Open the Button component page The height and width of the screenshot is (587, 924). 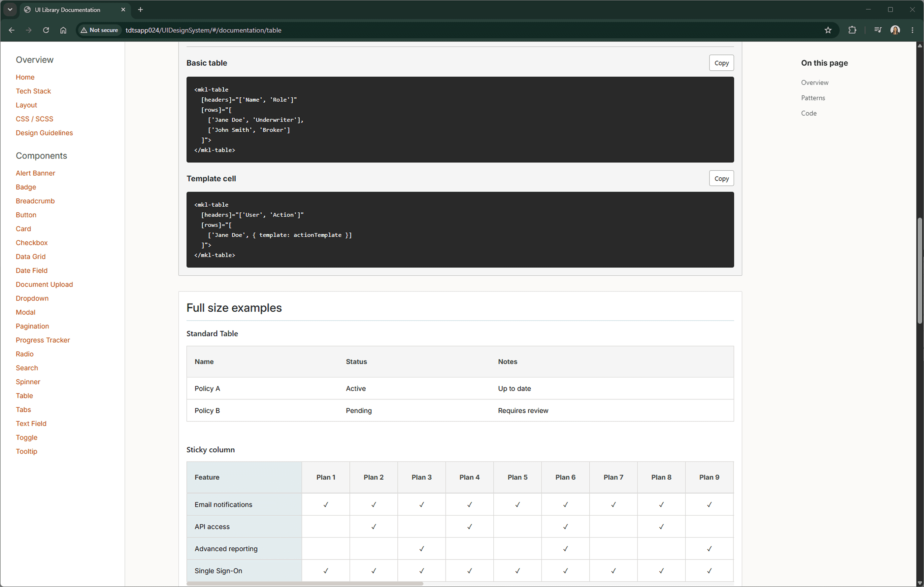(26, 215)
